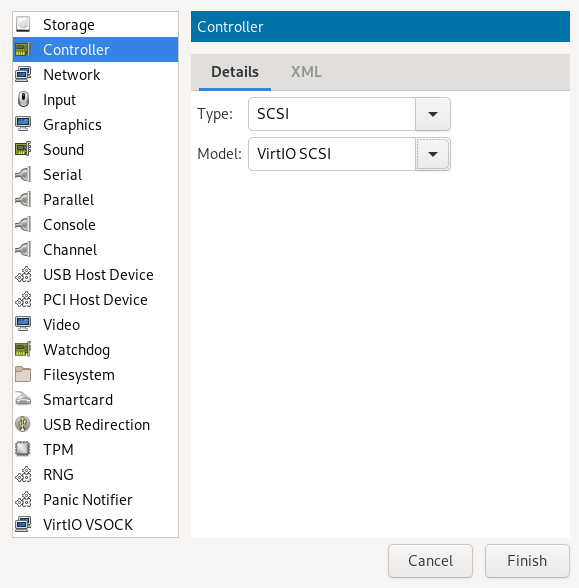This screenshot has width=579, height=588.
Task: Select the Storage disk icon
Action: (23, 25)
